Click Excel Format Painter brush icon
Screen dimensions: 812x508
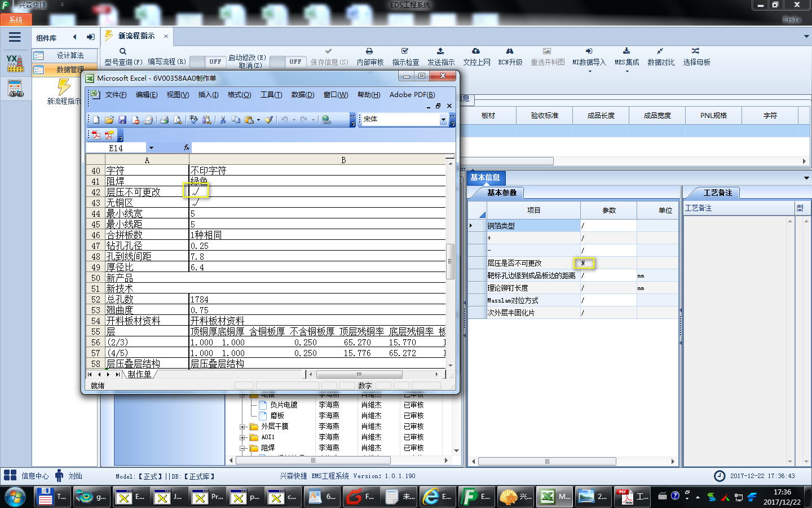click(x=269, y=120)
